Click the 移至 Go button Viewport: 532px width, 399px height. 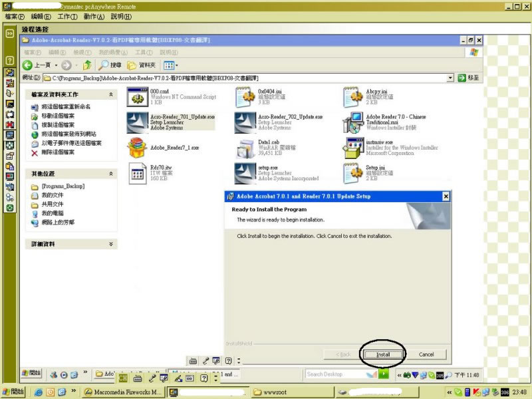tap(468, 78)
